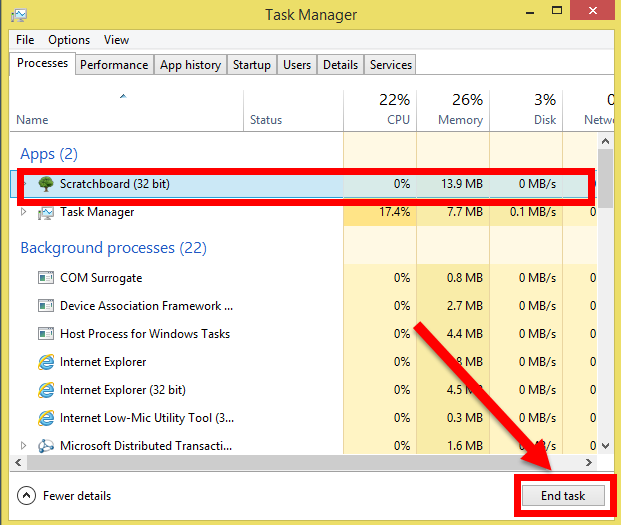Image resolution: width=621 pixels, height=525 pixels.
Task: Collapse view with Fewer details arrow
Action: (x=27, y=496)
